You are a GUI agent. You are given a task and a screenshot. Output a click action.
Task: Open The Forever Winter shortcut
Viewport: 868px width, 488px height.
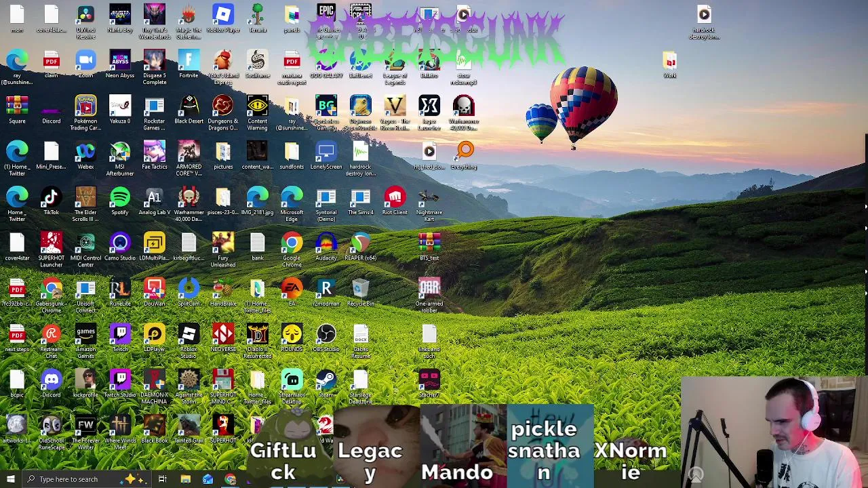(x=85, y=432)
